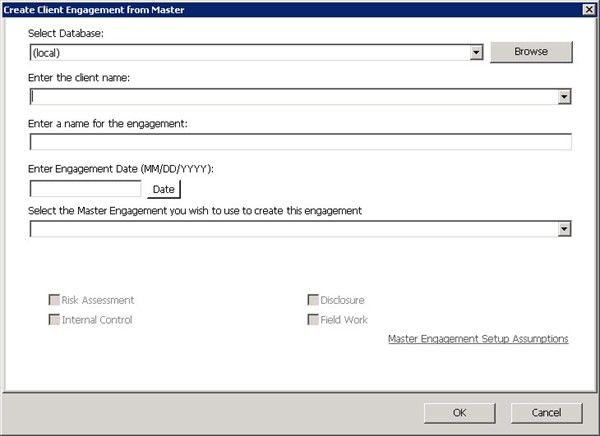Click the Browse button for database
The width and height of the screenshot is (600, 436).
point(530,51)
